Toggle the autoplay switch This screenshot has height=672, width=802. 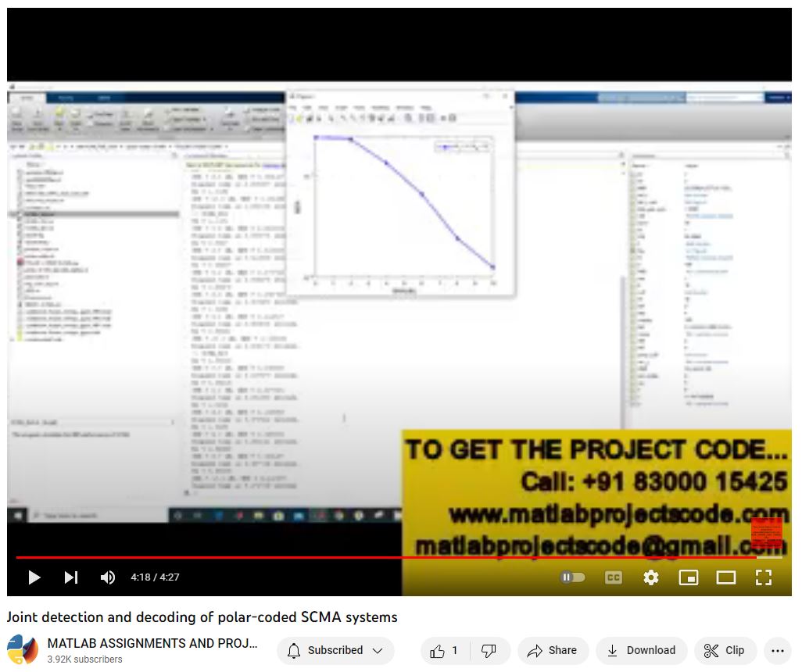(x=573, y=577)
